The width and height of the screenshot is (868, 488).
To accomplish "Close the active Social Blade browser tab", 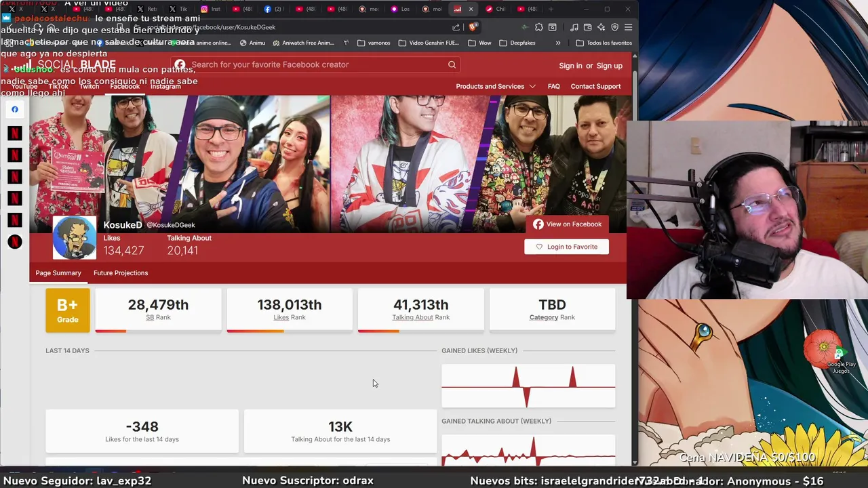I will [471, 9].
